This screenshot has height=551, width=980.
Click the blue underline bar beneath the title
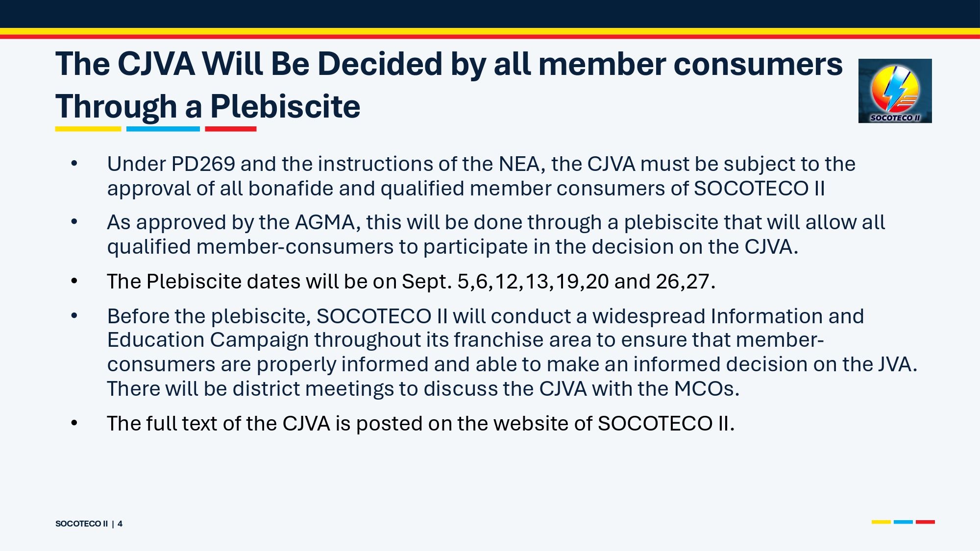point(163,129)
